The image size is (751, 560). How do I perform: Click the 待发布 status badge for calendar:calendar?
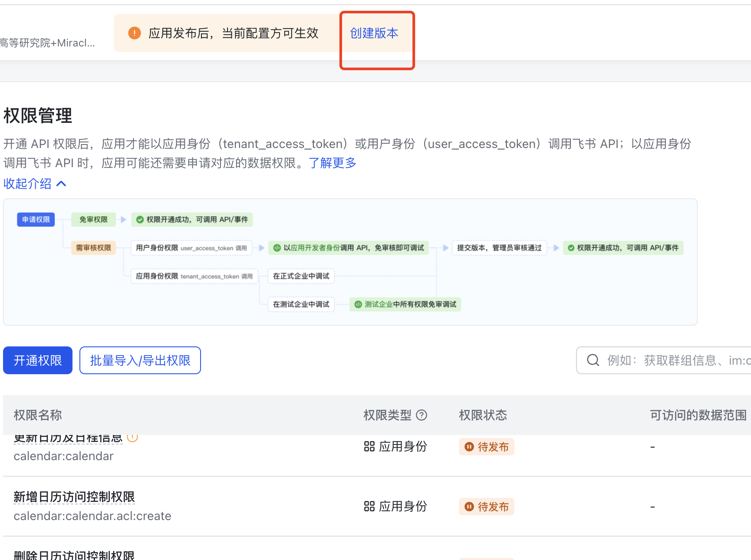pos(486,447)
